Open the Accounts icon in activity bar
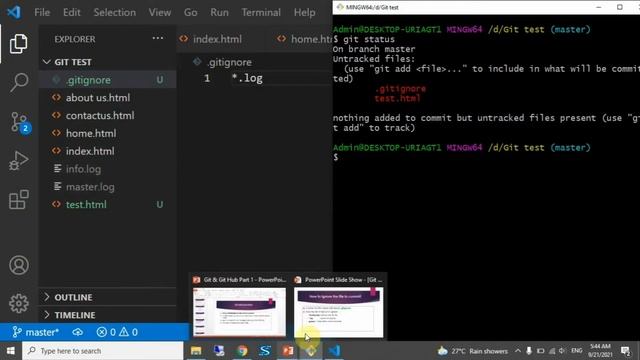 coord(19,265)
